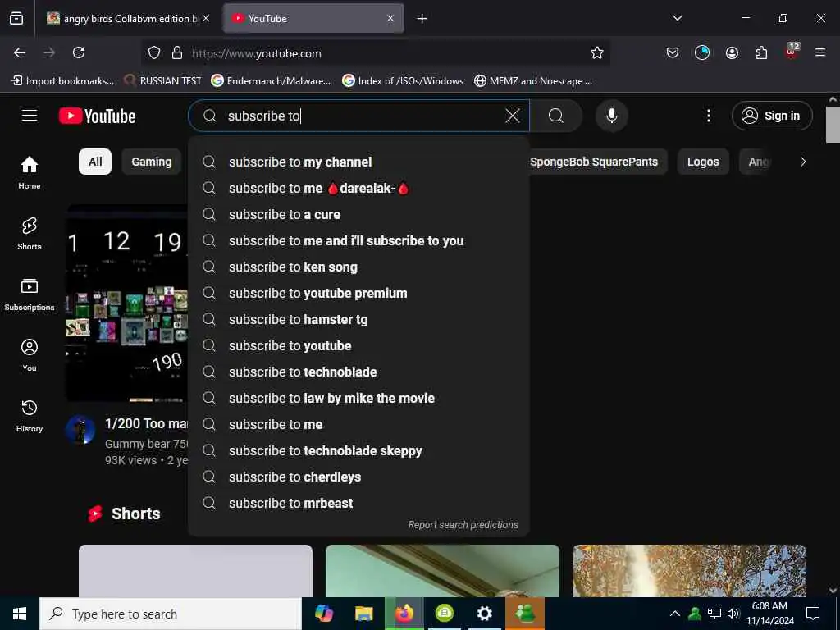This screenshot has width=840, height=630.
Task: Open Firefox View icon in tab bar
Action: [x=16, y=19]
